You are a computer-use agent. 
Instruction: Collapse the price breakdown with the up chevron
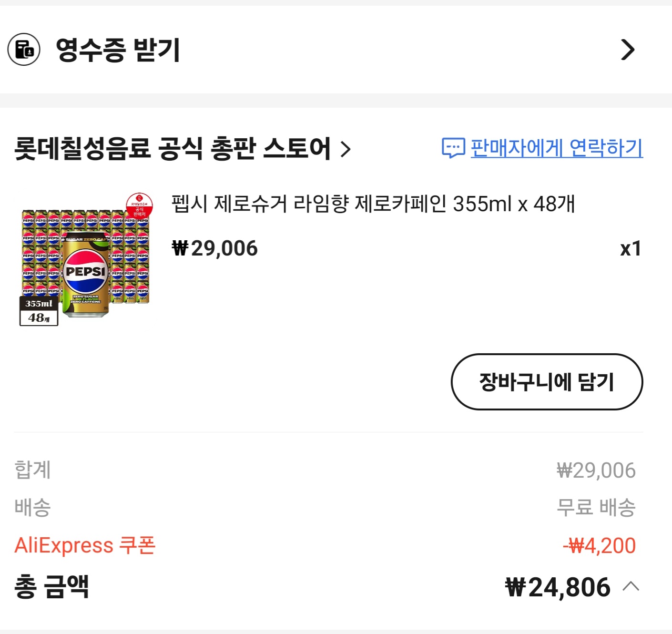(631, 586)
